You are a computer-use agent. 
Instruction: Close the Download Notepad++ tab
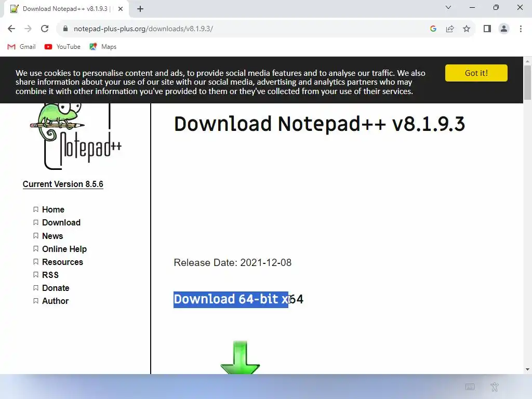[121, 9]
